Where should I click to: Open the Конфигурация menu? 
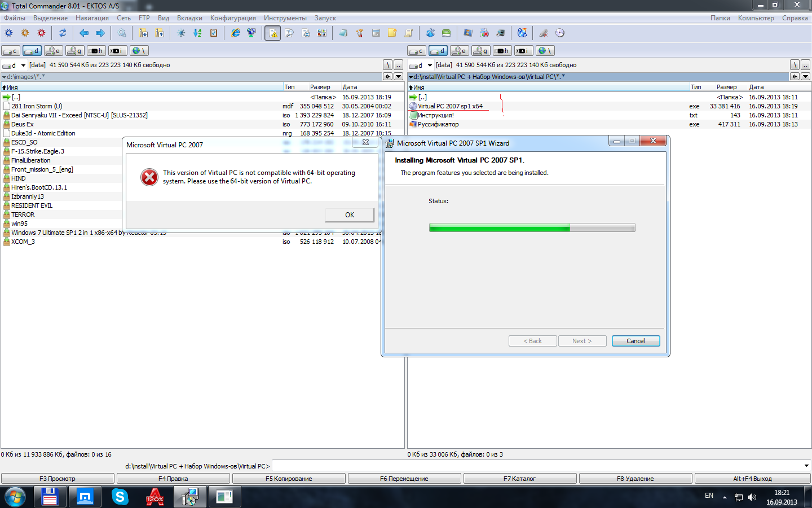tap(233, 18)
